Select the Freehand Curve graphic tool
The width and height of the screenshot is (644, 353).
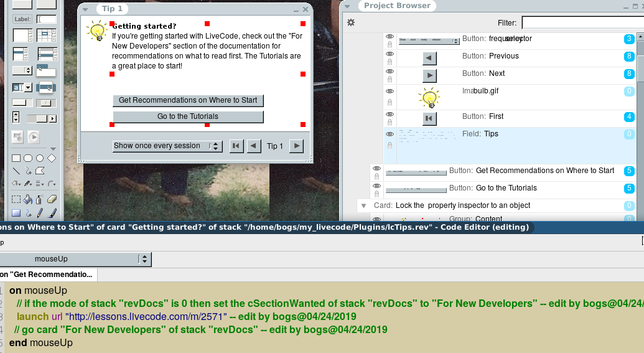pos(28,171)
